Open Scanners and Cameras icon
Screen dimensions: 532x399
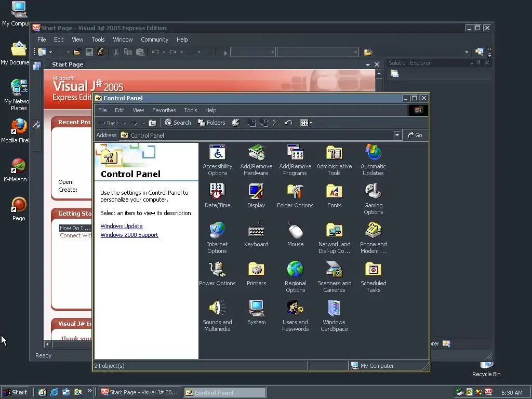point(334,277)
